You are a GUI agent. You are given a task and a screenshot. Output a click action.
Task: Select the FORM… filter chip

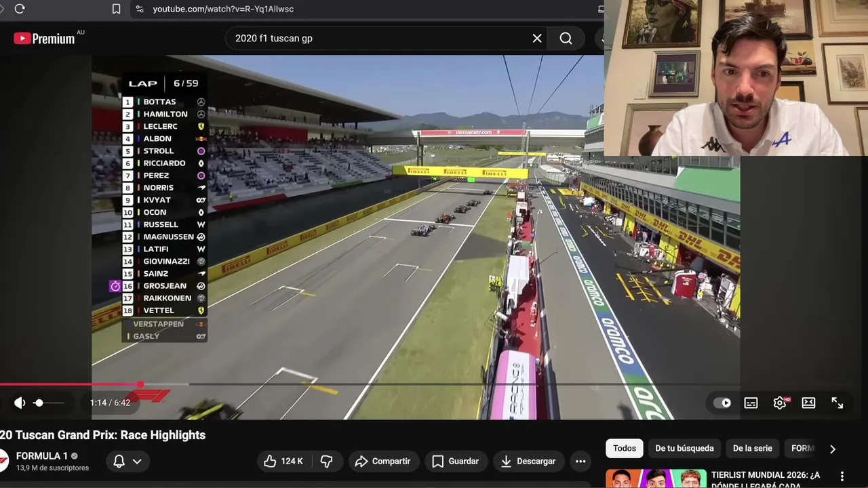802,448
